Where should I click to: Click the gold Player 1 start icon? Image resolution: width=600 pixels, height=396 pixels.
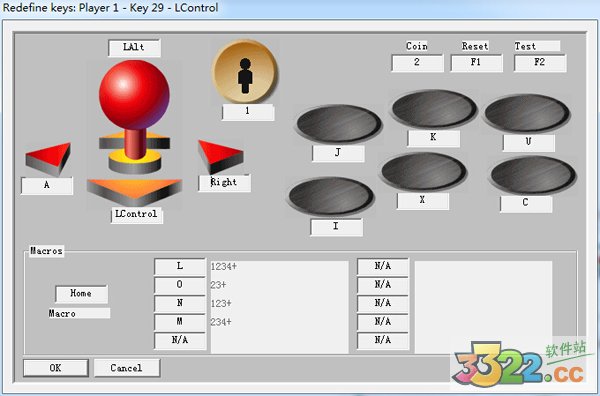coord(245,72)
